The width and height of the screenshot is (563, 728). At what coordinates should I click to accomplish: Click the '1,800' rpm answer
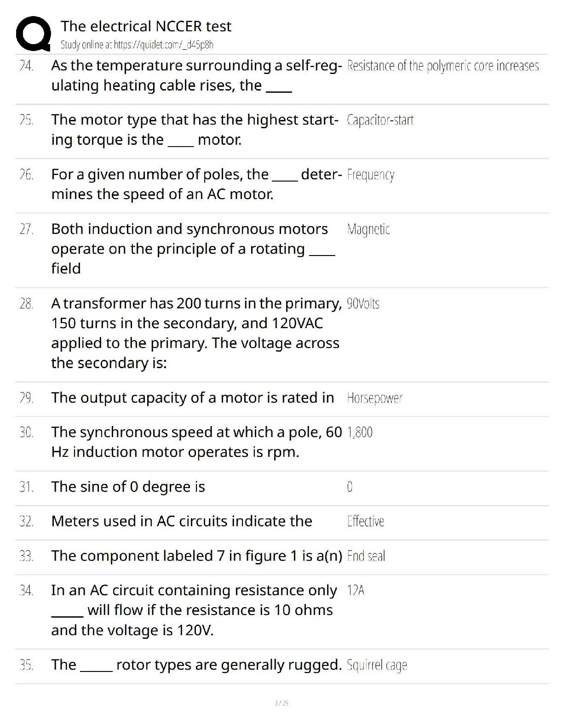tap(360, 432)
